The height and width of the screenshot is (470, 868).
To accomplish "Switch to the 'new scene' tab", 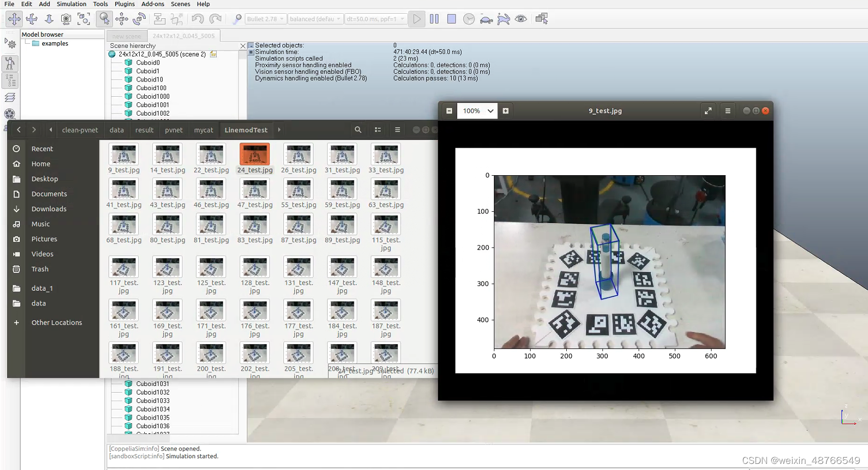I will (x=127, y=36).
